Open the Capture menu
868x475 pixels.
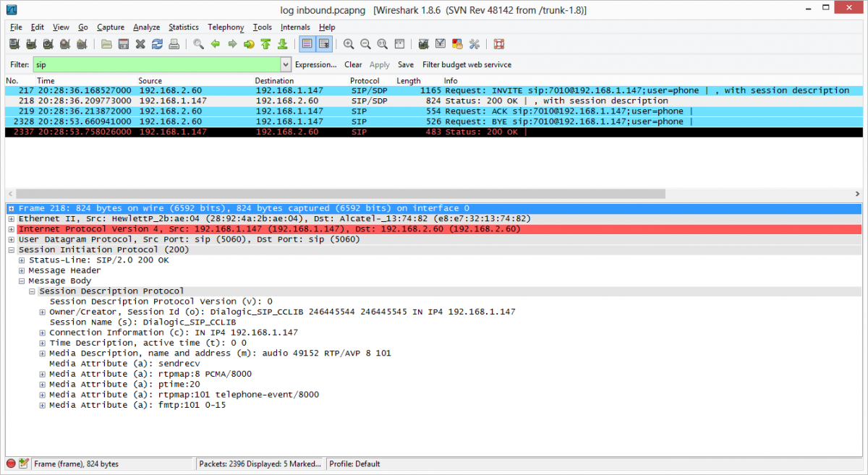[111, 27]
